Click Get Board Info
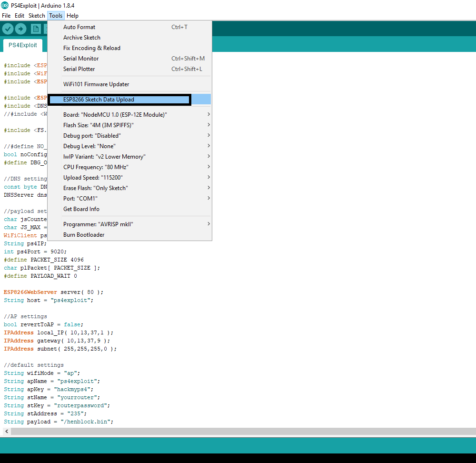 coord(129,209)
